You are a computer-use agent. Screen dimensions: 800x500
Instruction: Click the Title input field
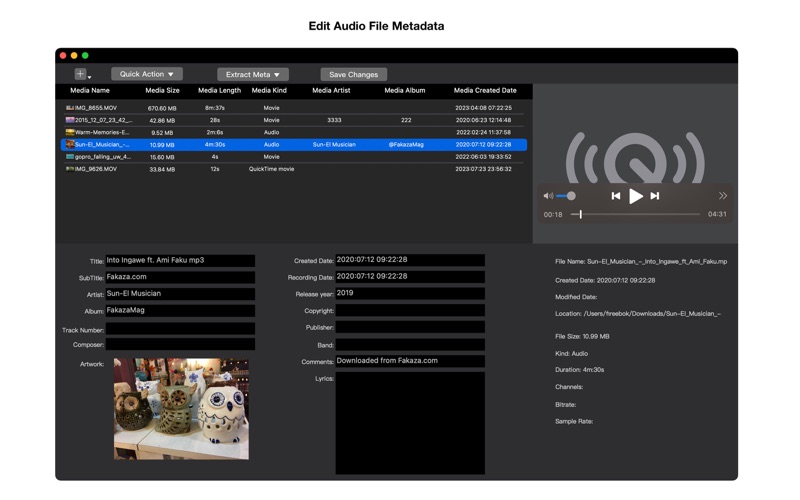coord(180,261)
